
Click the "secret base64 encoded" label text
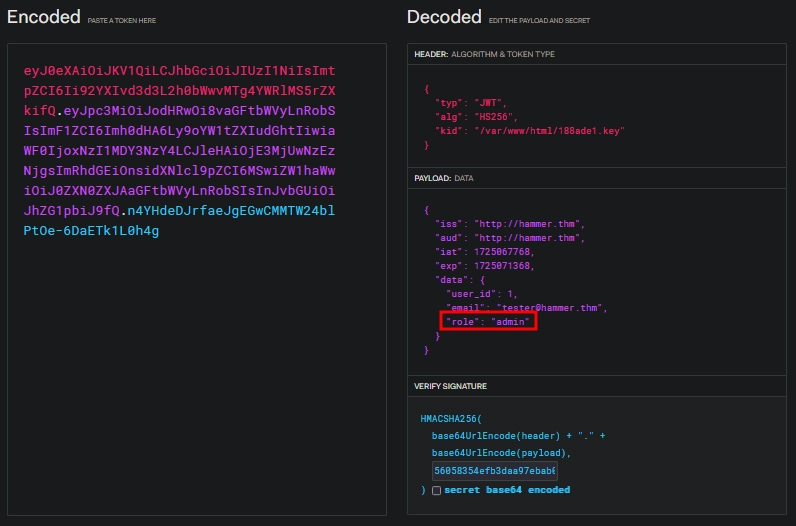point(506,490)
